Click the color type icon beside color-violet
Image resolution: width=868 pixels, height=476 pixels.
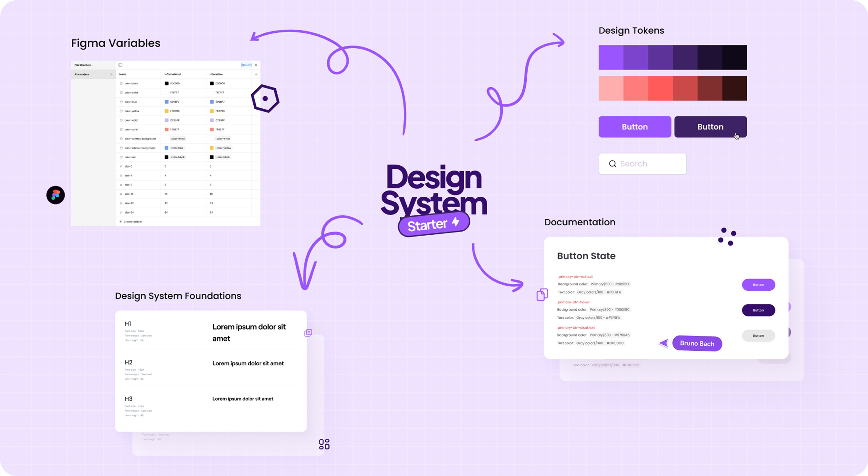click(x=121, y=120)
